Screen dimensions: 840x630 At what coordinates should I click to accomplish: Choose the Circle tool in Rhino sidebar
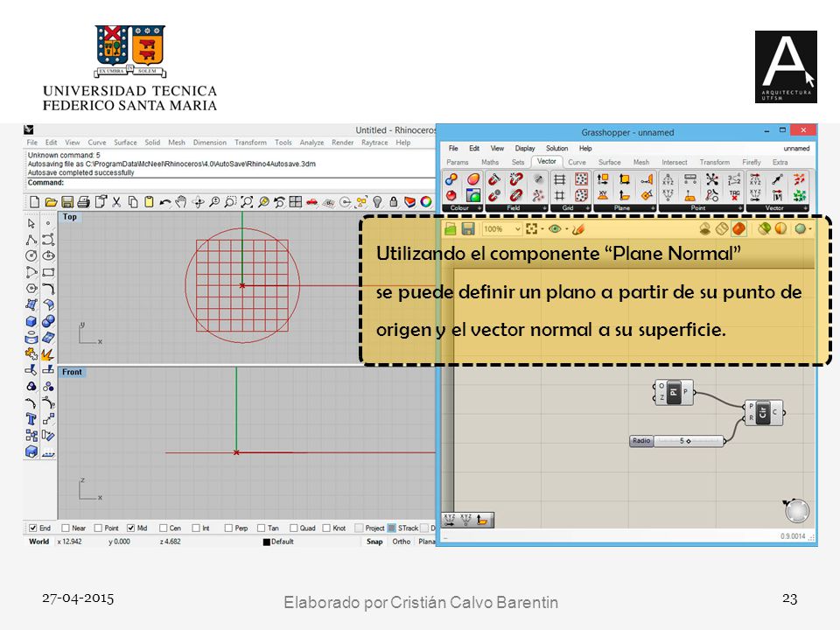pyautogui.click(x=31, y=255)
